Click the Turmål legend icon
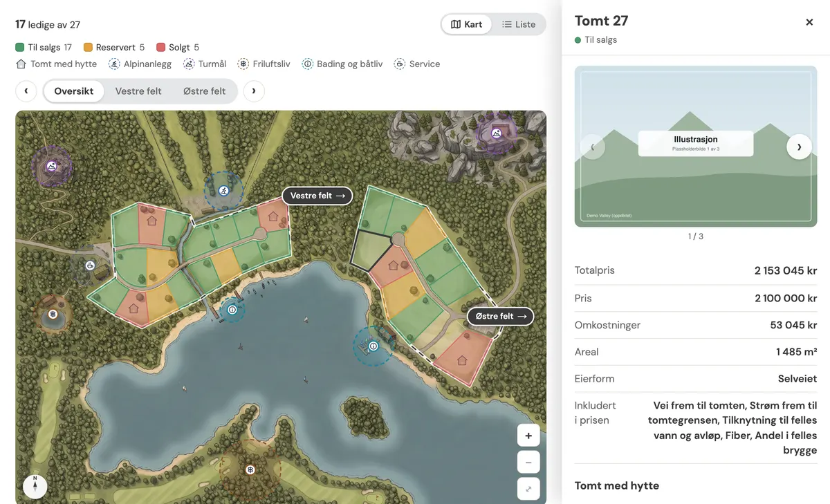Screen dimensions: 830x504 coord(189,64)
